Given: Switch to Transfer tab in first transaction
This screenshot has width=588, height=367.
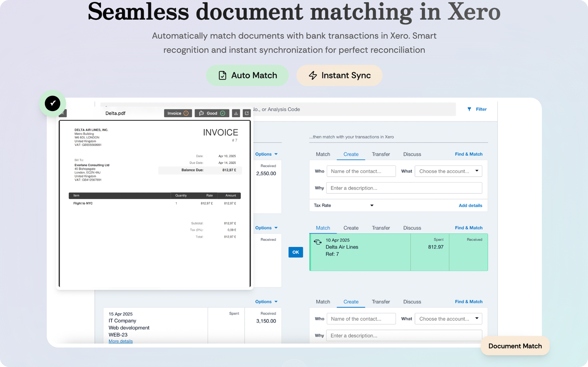Looking at the screenshot, I should [x=381, y=154].
